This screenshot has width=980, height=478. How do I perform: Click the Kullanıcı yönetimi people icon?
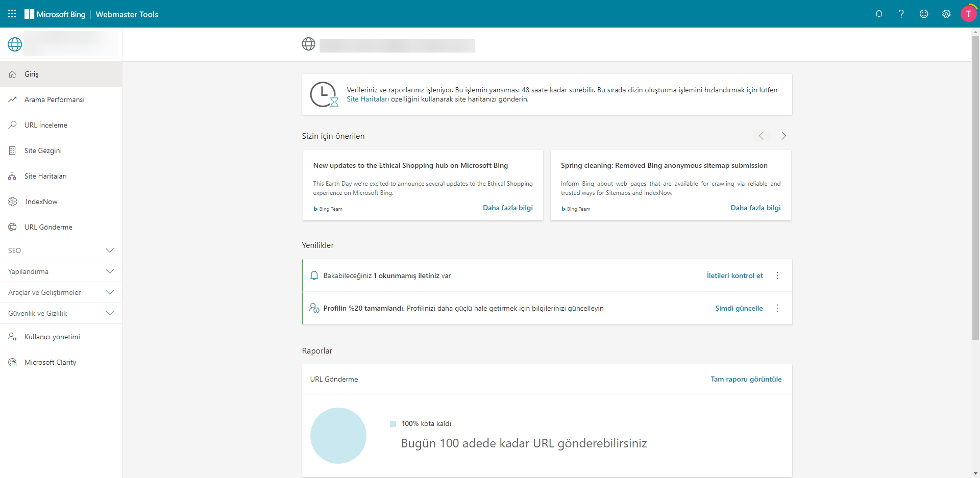point(12,337)
